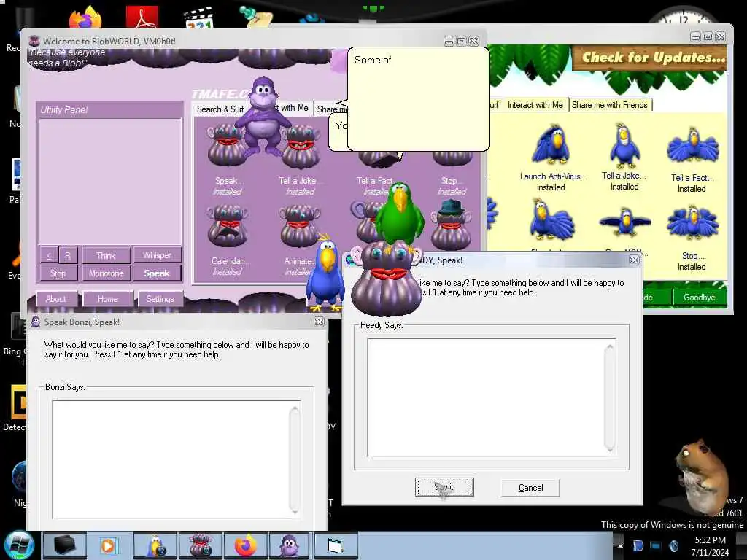This screenshot has width=747, height=560.
Task: Open About in BlobWORLD
Action: pyautogui.click(x=55, y=299)
